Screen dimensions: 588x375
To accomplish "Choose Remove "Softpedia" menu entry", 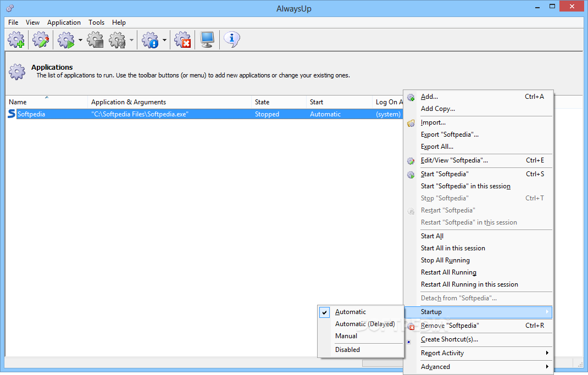I will [478, 326].
